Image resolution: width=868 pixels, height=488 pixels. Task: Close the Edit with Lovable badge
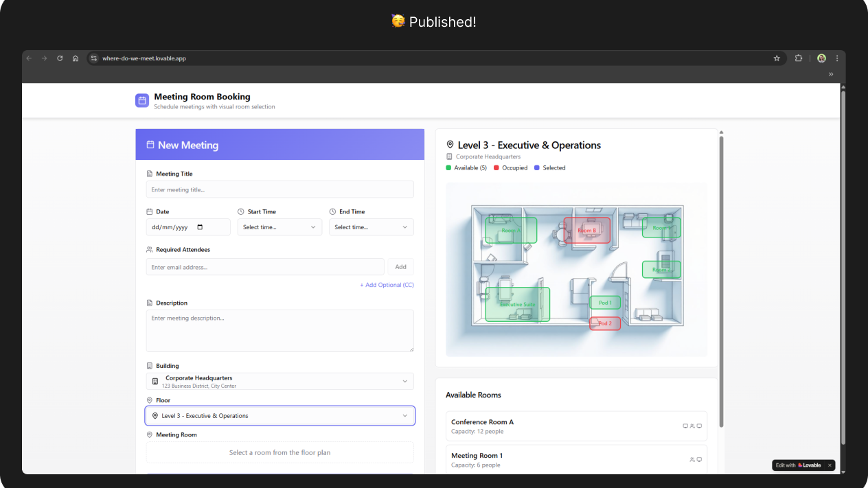click(x=830, y=465)
